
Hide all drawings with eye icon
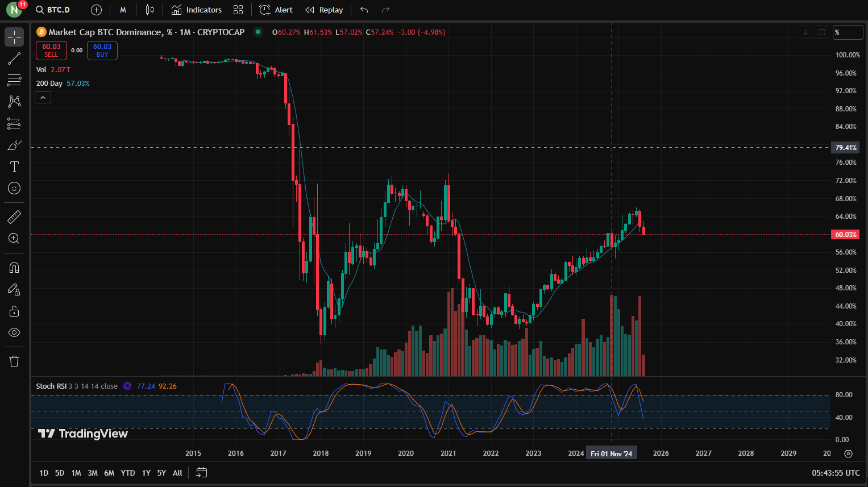pyautogui.click(x=14, y=332)
